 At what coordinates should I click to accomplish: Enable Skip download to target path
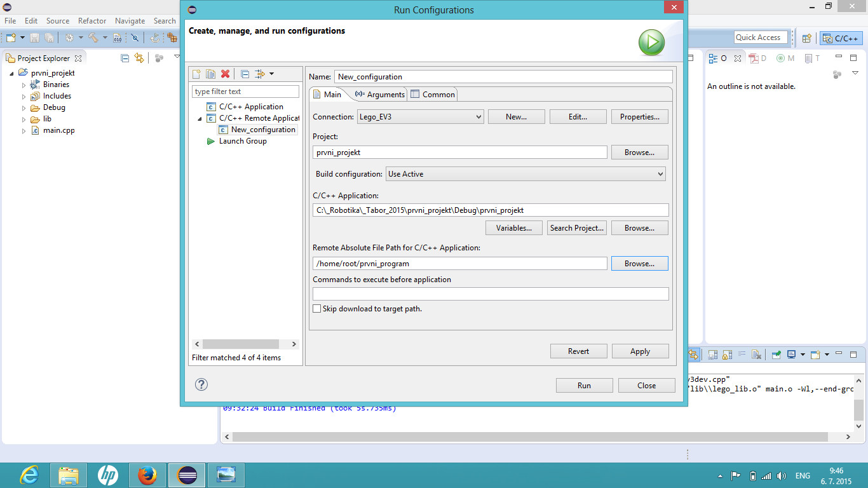click(x=317, y=309)
